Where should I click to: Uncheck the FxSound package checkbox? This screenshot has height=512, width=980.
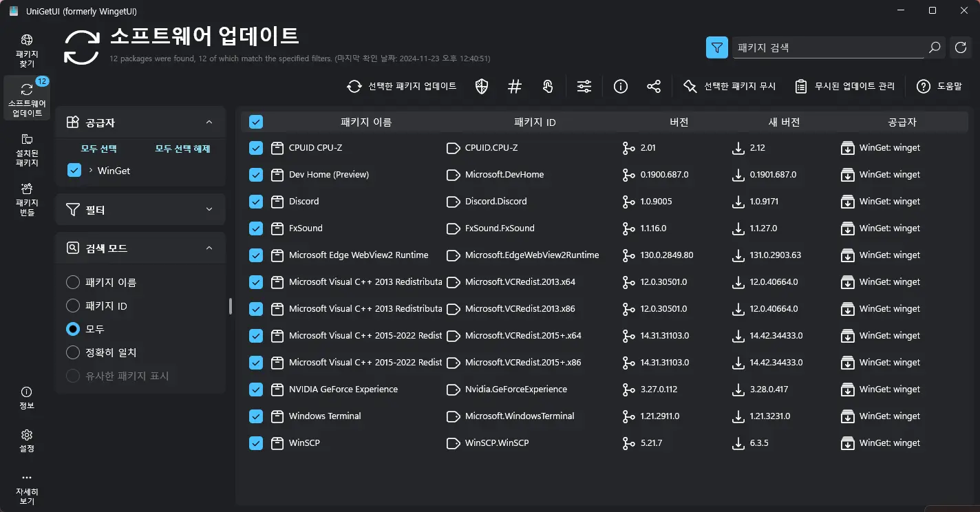256,228
